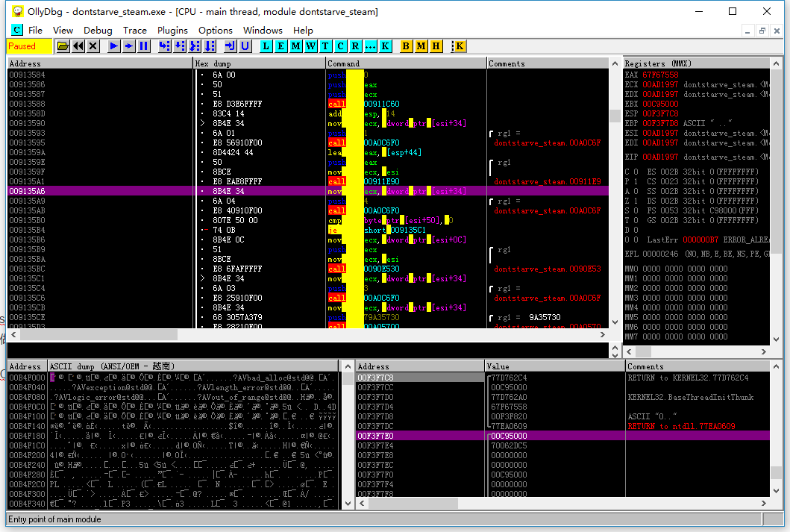
Task: Open Threads window with T icon
Action: [x=325, y=46]
